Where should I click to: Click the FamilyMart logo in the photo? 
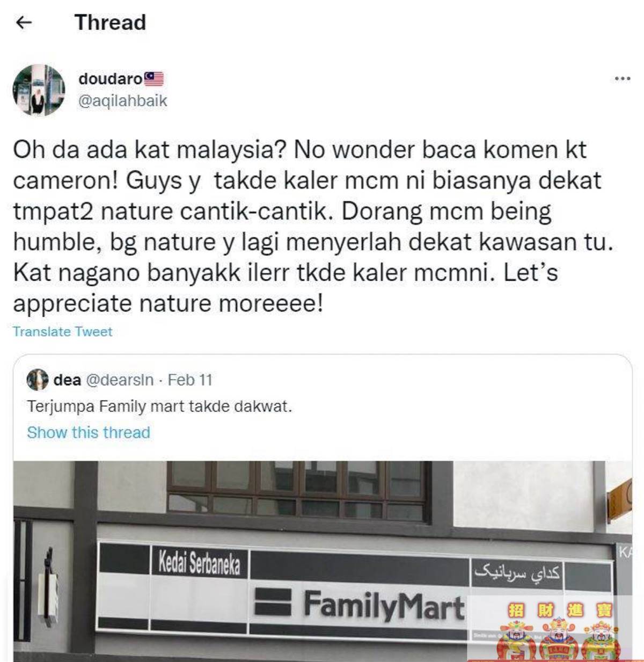coord(358,605)
